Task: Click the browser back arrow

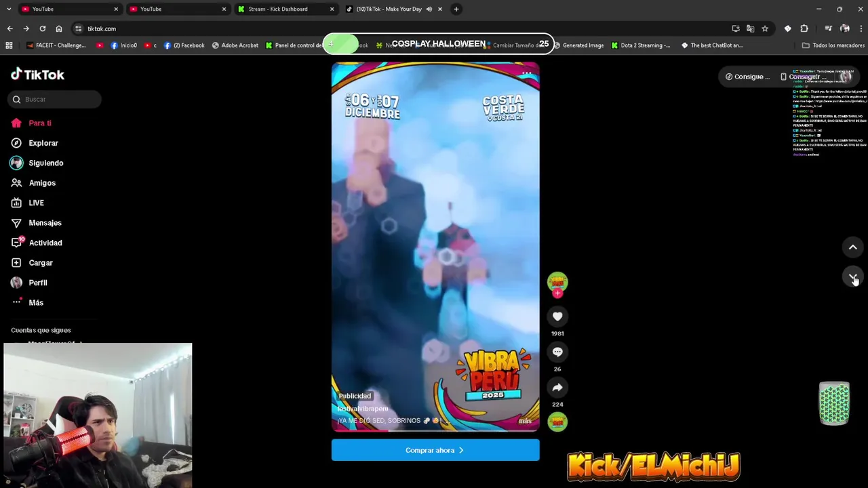Action: 9,28
